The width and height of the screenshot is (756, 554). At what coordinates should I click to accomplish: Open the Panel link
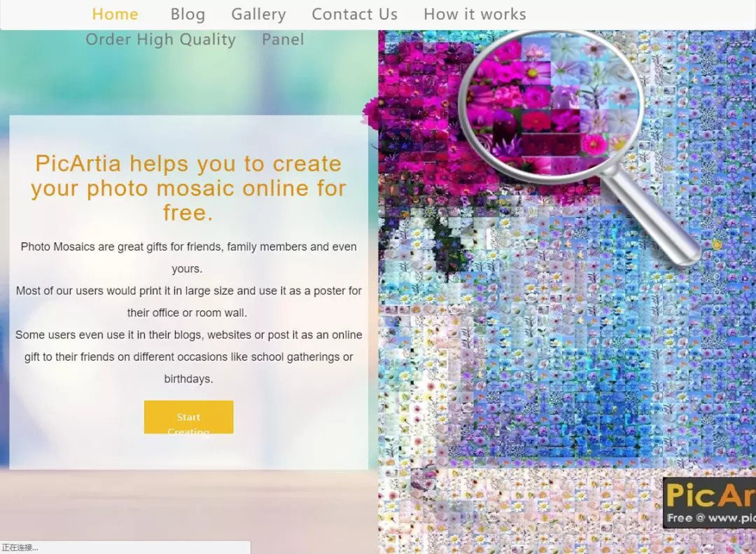click(283, 39)
